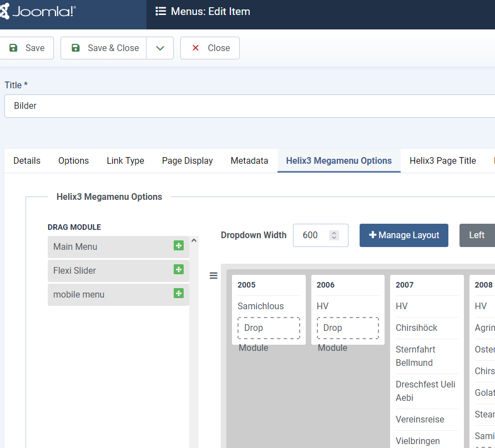This screenshot has width=495, height=448.
Task: Click the green move icon on Main Menu
Action: (x=179, y=246)
